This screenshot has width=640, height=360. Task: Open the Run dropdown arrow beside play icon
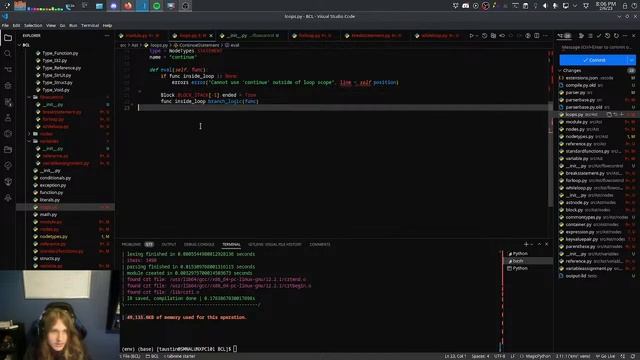coord(477,36)
